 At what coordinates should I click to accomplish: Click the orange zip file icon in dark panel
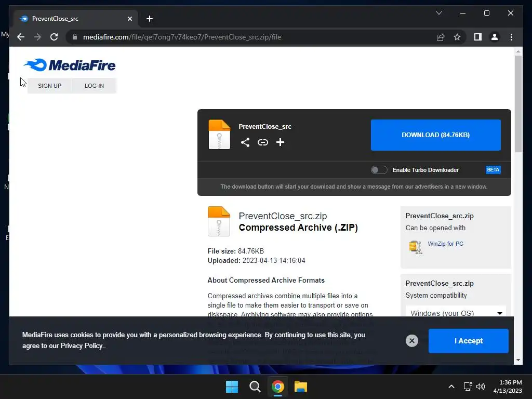pos(219,135)
